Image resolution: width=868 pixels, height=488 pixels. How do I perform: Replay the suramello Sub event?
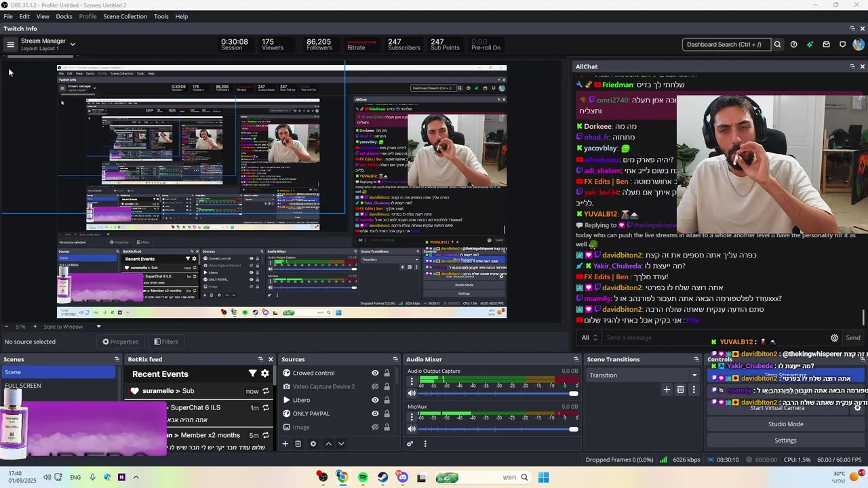pos(266,391)
